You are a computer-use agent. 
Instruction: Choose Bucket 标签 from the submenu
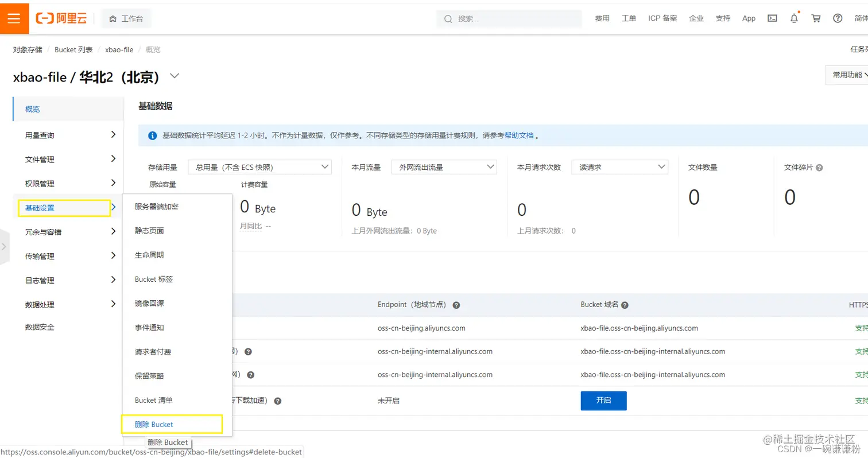(x=154, y=279)
